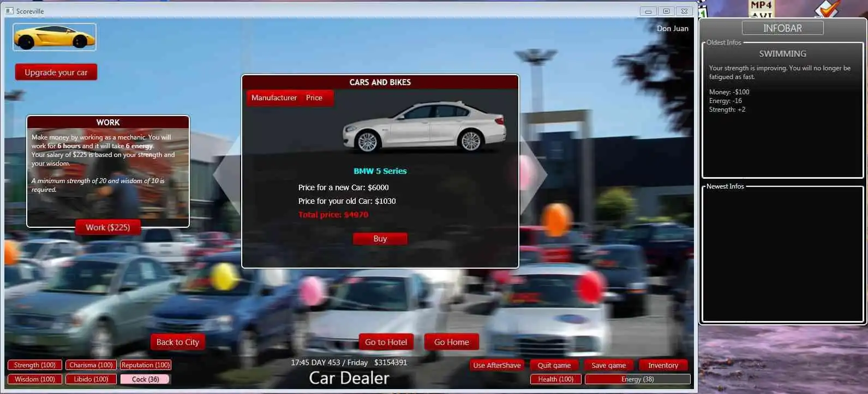Click Price for a new Car: $6000

pyautogui.click(x=344, y=187)
